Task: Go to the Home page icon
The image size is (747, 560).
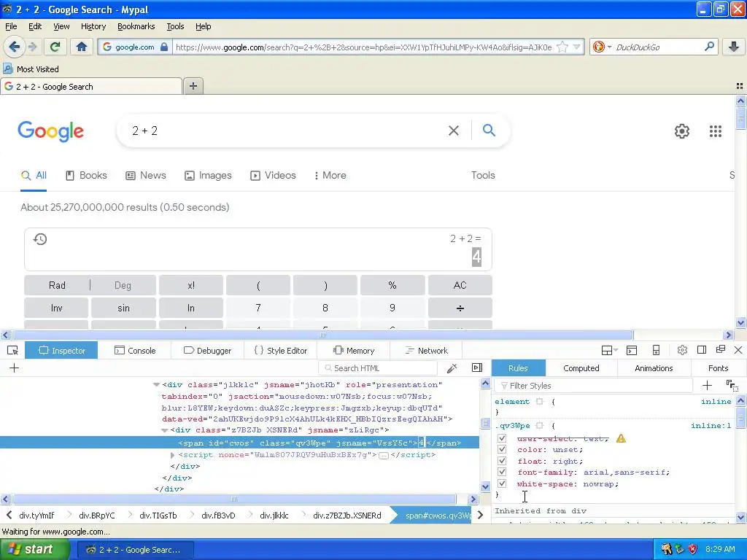Action: click(82, 47)
